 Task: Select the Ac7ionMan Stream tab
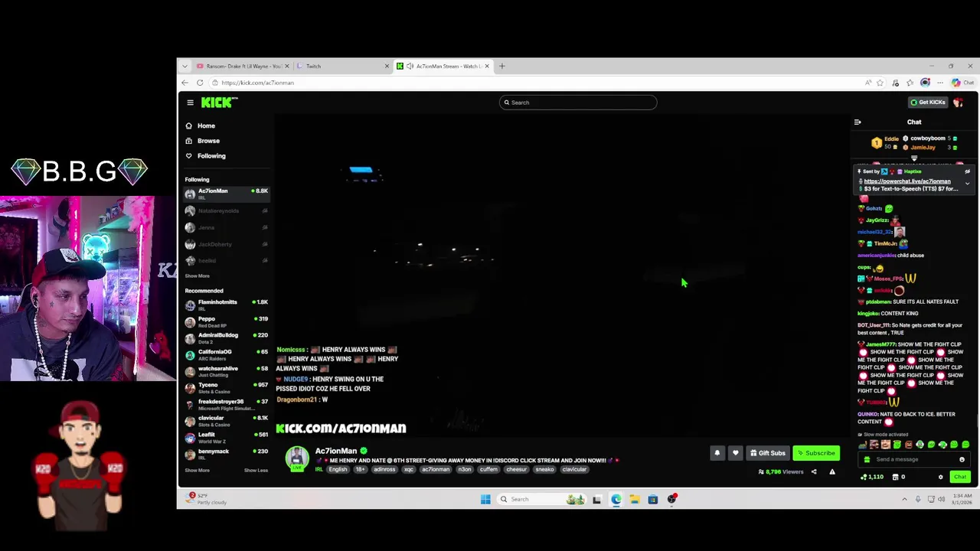444,66
